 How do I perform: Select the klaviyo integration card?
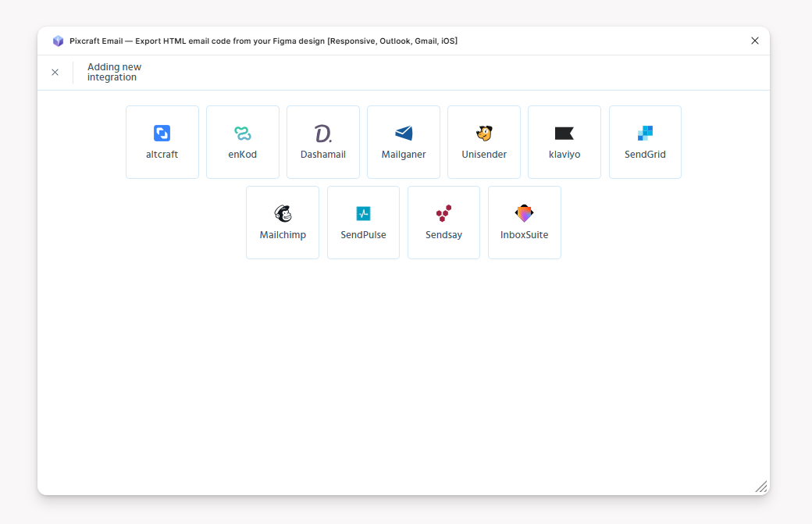(564, 142)
